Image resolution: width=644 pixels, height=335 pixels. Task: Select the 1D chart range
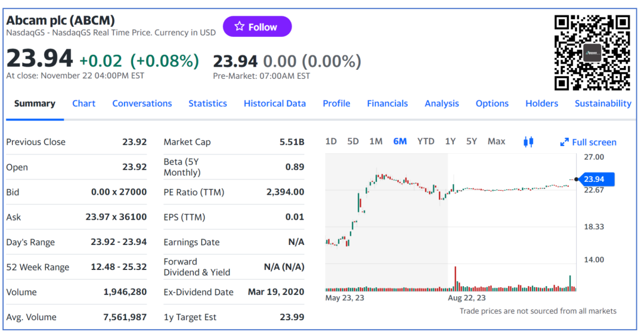(331, 141)
